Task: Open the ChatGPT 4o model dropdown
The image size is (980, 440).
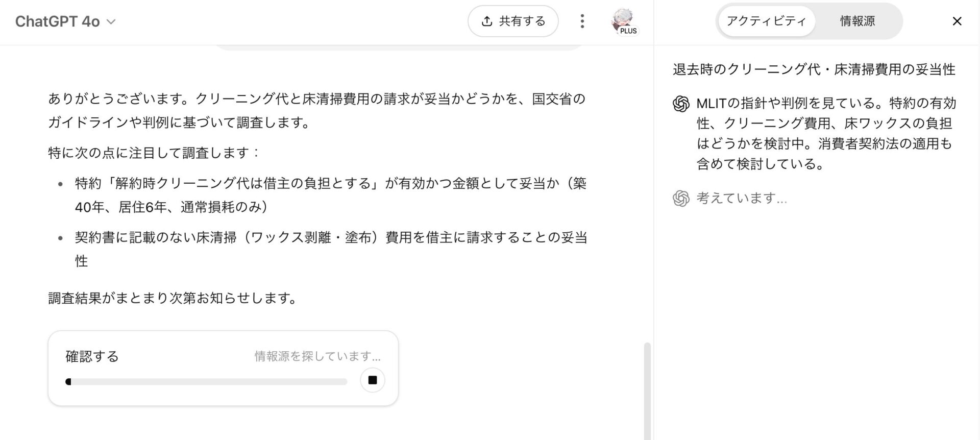Action: 65,21
